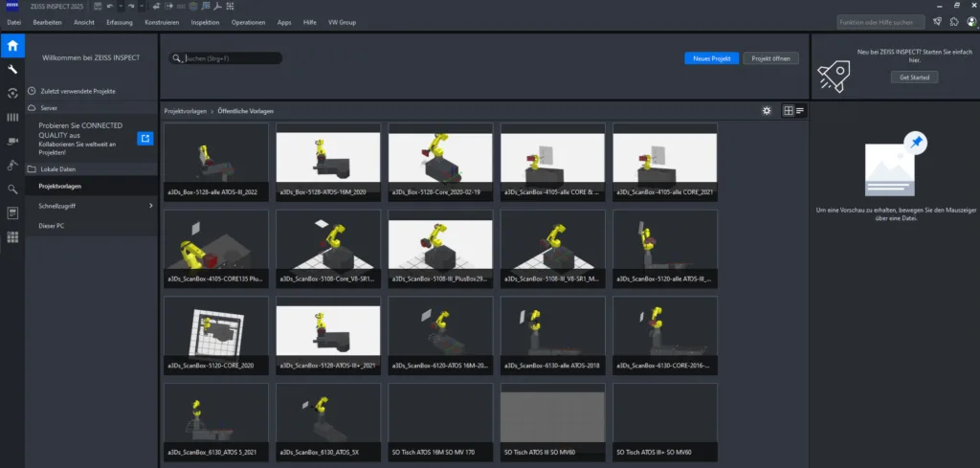Open the wrench setup workspace
Image resolution: width=980 pixels, height=468 pixels.
pos(12,69)
